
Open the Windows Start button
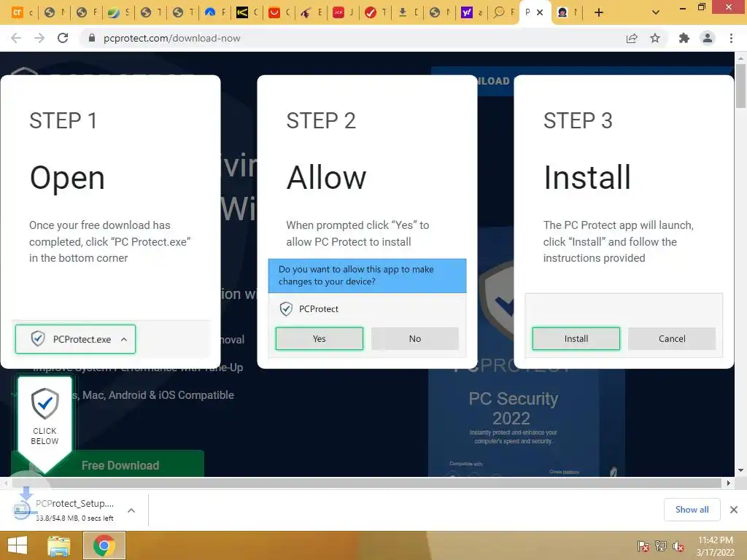coord(18,545)
